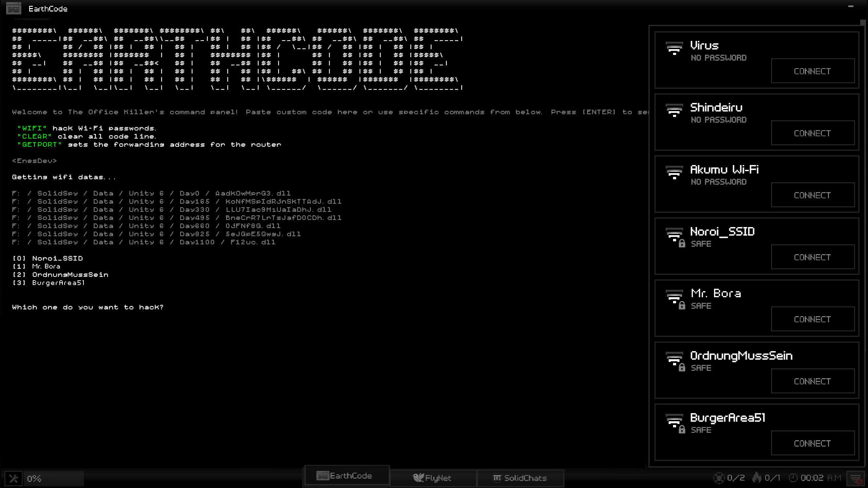Switch to the EarthCode tab in the taskbar
The width and height of the screenshot is (868, 488).
pyautogui.click(x=346, y=475)
